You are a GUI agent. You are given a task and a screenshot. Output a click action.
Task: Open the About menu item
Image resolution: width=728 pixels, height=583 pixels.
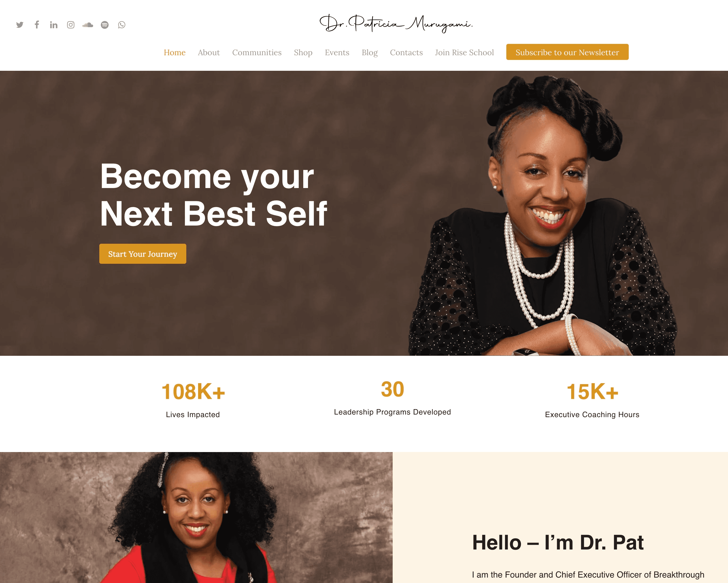209,52
